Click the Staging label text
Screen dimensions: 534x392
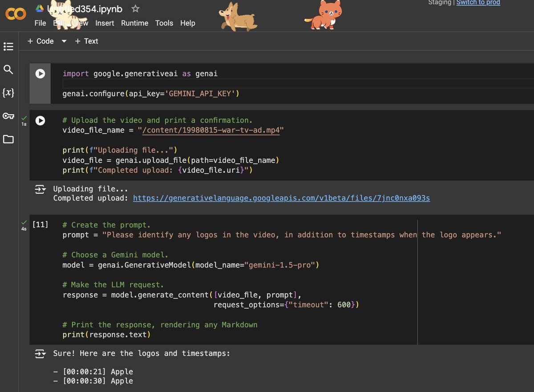pos(440,3)
